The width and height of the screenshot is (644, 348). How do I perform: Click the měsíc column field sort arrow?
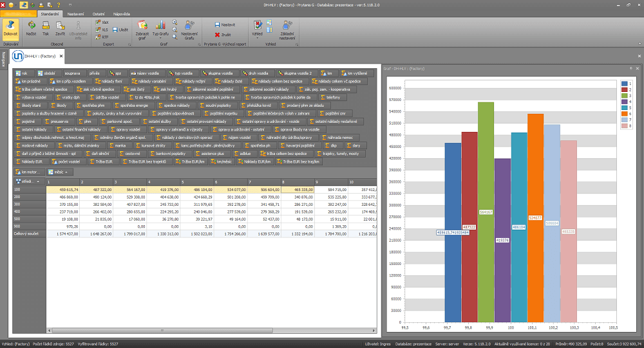coord(66,172)
